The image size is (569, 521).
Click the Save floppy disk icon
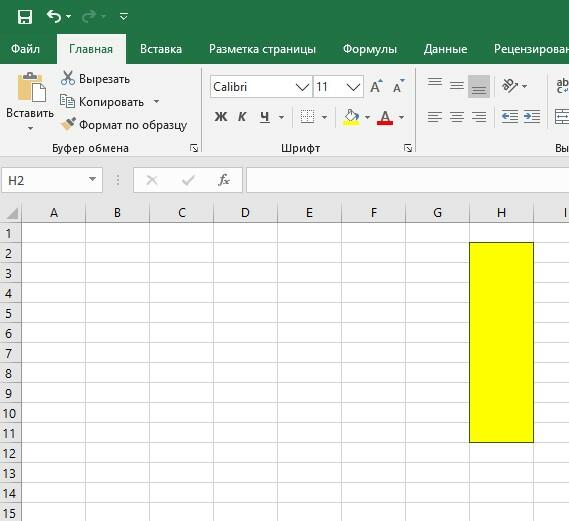(25, 17)
